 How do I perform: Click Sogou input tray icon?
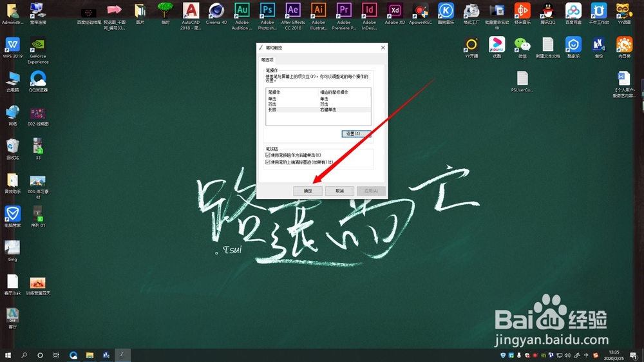coord(596,356)
